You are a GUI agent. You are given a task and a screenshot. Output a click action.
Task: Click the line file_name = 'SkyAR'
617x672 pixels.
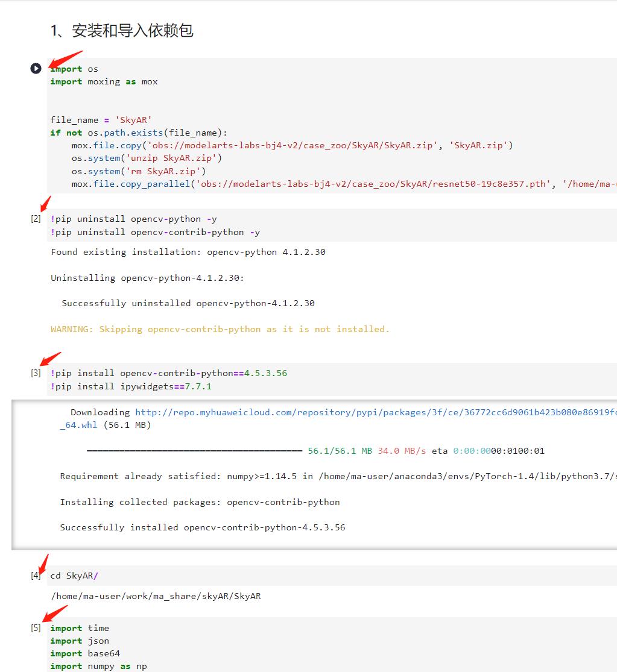(x=101, y=120)
